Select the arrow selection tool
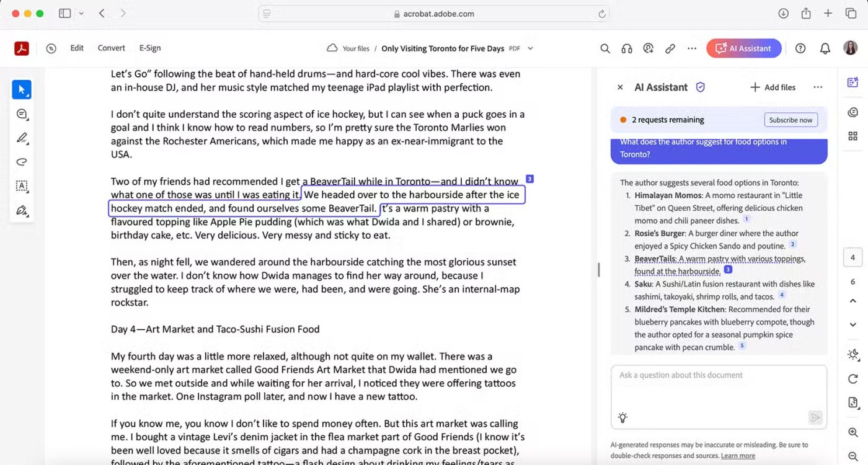The width and height of the screenshot is (868, 465). (22, 90)
